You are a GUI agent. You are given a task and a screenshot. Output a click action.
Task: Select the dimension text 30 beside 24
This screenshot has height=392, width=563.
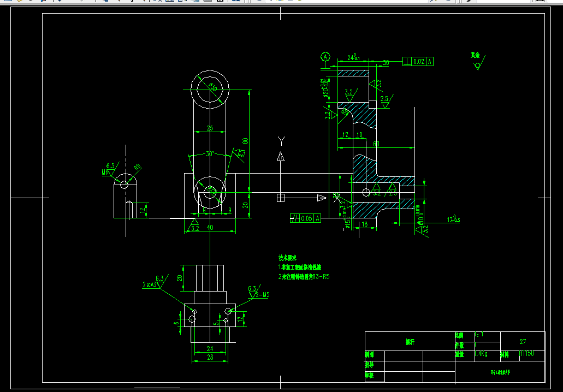pos(386,62)
